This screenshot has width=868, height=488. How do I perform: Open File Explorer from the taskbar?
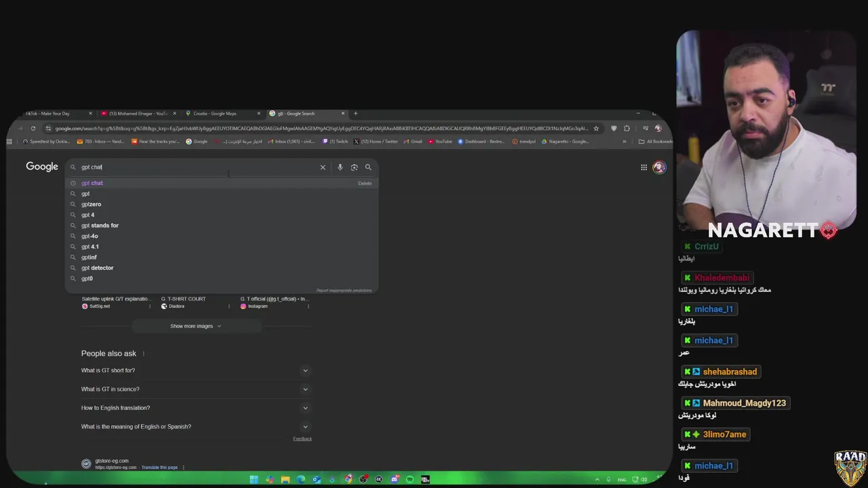pos(285,479)
